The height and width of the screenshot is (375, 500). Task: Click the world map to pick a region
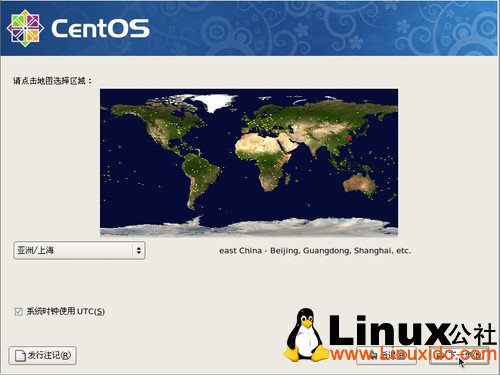(x=249, y=162)
